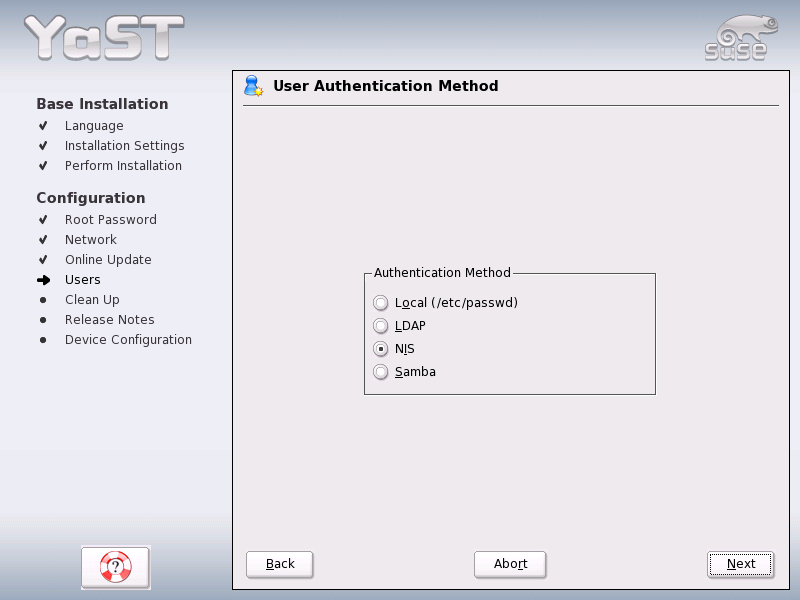Click the checkmark beside Online Update
This screenshot has width=800, height=600.
(x=43, y=260)
